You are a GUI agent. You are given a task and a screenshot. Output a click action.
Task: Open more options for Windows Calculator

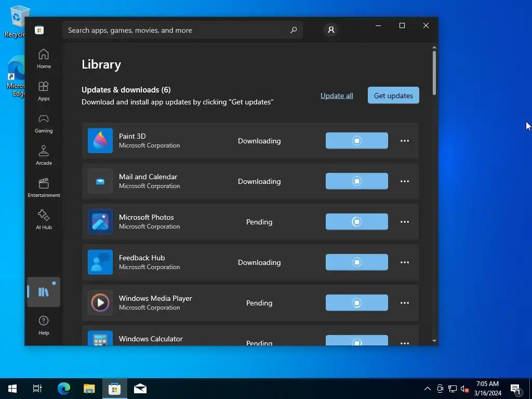point(404,343)
